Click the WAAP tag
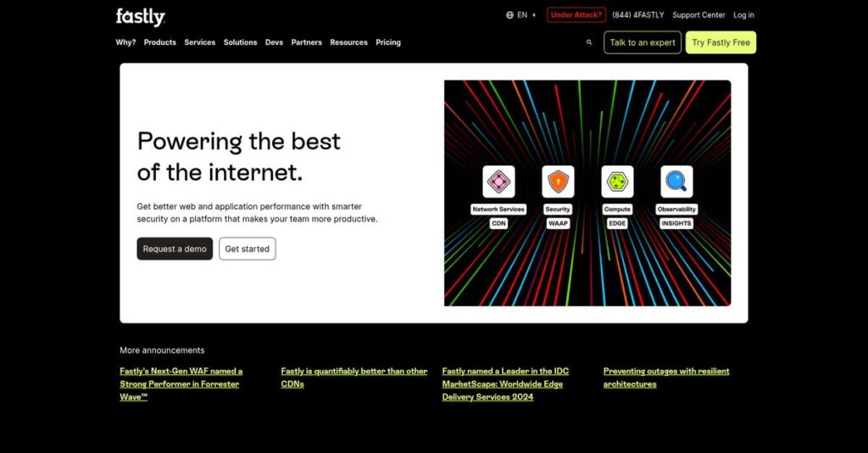The image size is (868, 453). pos(558,223)
